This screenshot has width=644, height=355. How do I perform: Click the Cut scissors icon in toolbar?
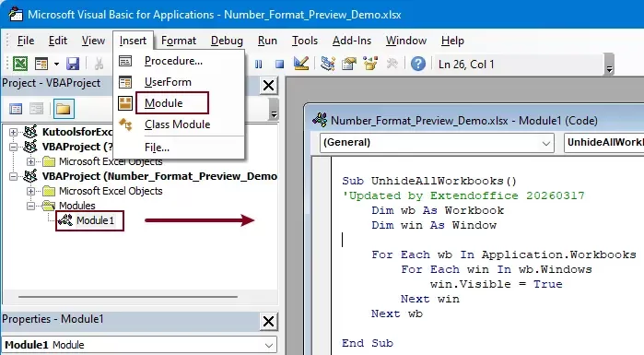coord(99,65)
